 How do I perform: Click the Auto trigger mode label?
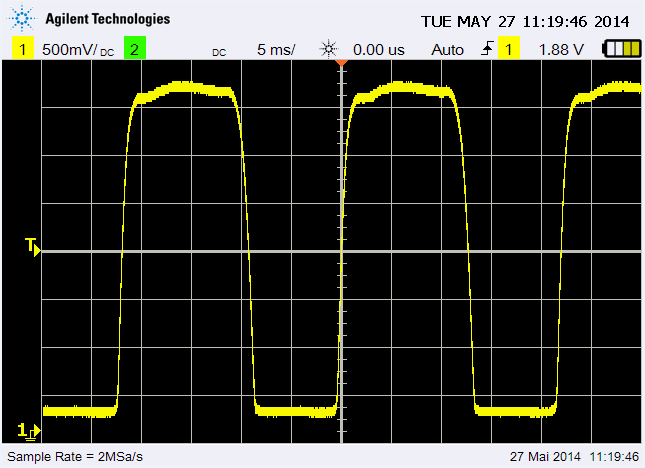(448, 49)
